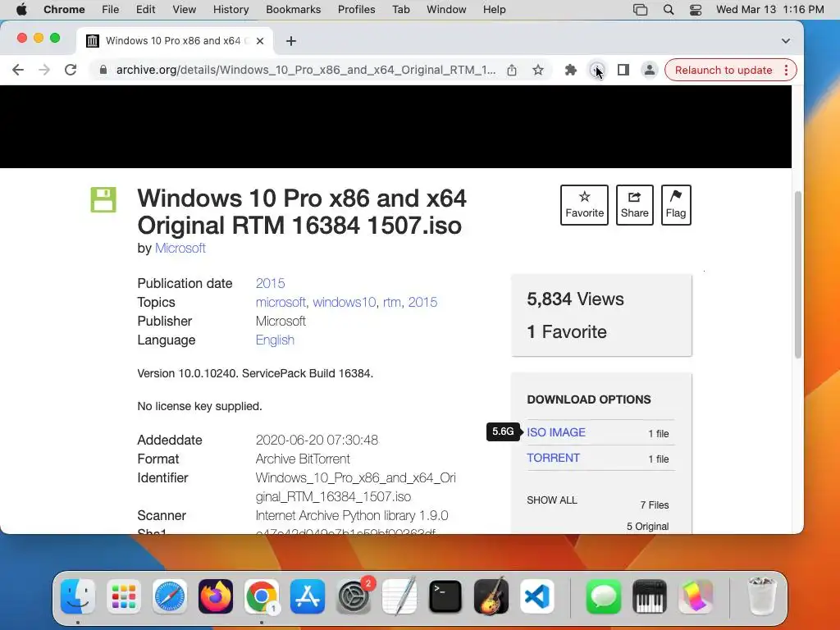Screen dimensions: 840x630
Task: Open the 2015 publication date link
Action: [270, 283]
